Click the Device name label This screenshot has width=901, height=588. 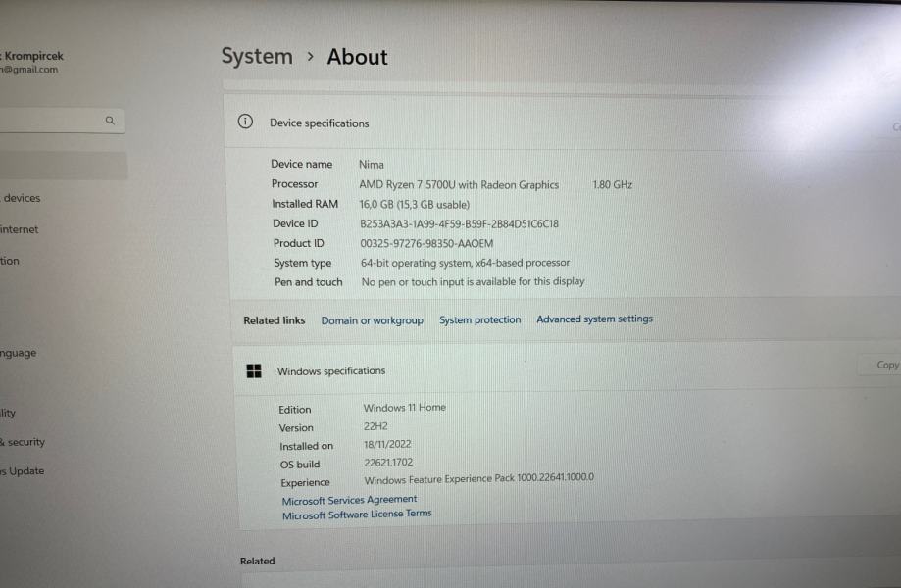302,164
